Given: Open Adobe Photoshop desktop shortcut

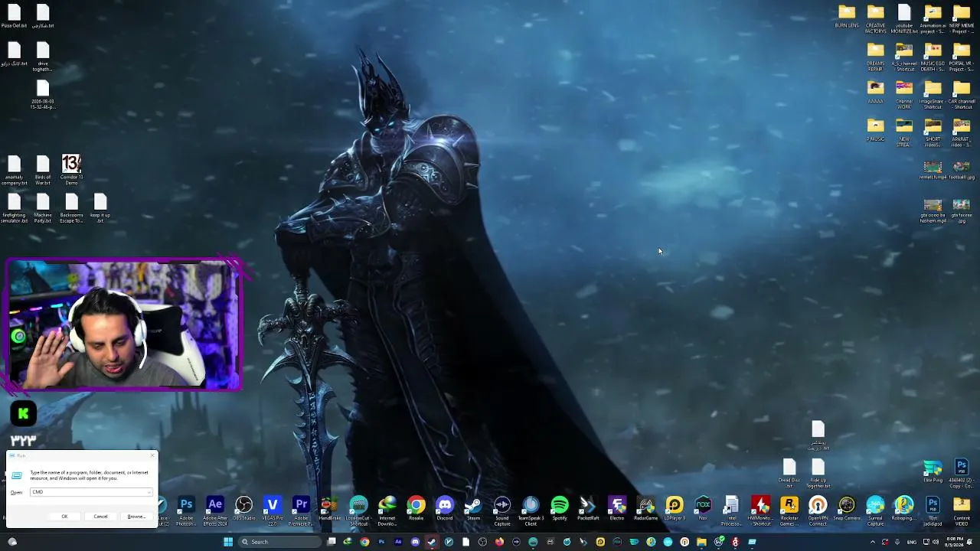Looking at the screenshot, I should pyautogui.click(x=186, y=510).
